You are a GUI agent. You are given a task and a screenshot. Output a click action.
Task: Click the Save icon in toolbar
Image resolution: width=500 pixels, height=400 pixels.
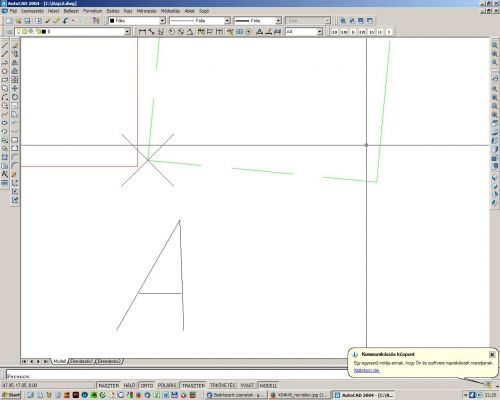[x=28, y=21]
